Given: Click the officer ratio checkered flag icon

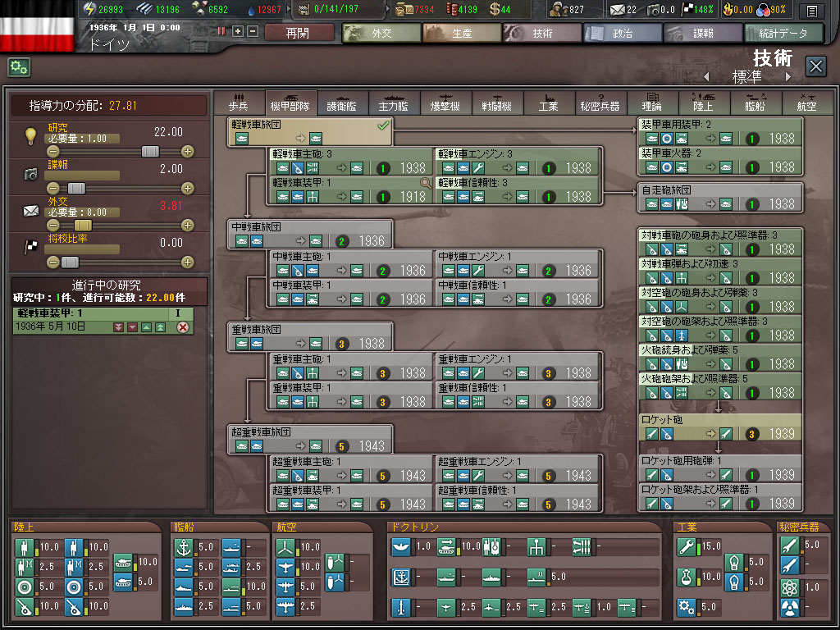Looking at the screenshot, I should tap(31, 248).
